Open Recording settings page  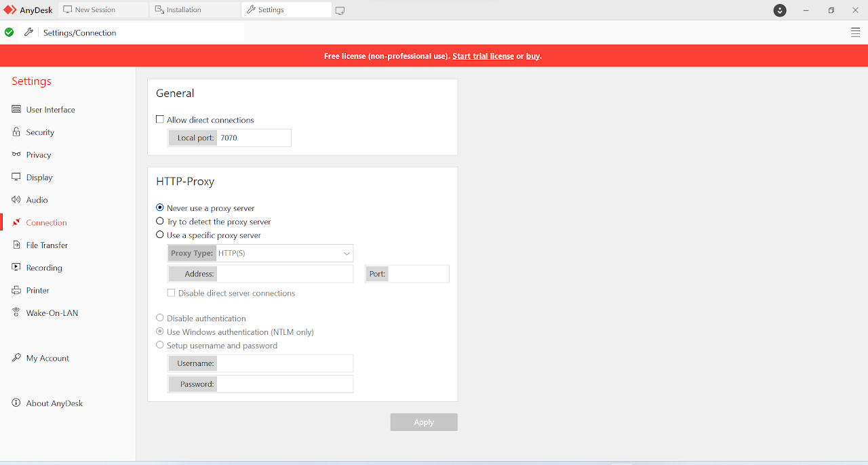pyautogui.click(x=44, y=268)
